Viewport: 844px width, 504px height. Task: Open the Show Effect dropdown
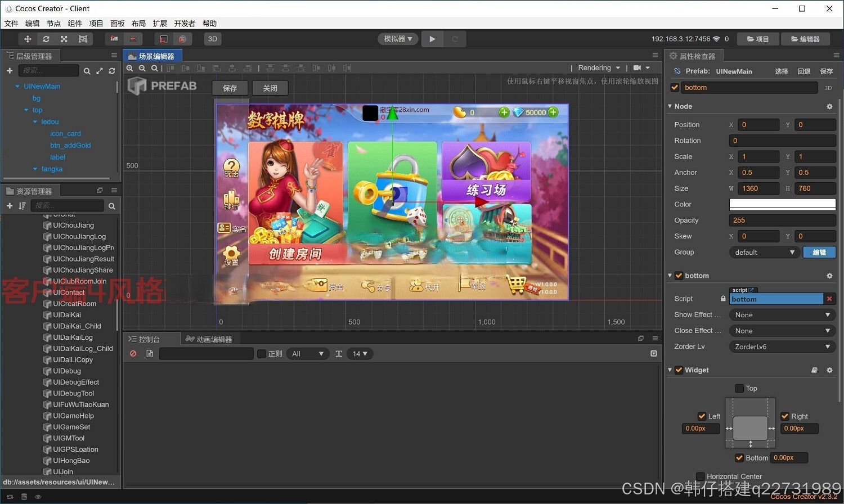coord(782,315)
